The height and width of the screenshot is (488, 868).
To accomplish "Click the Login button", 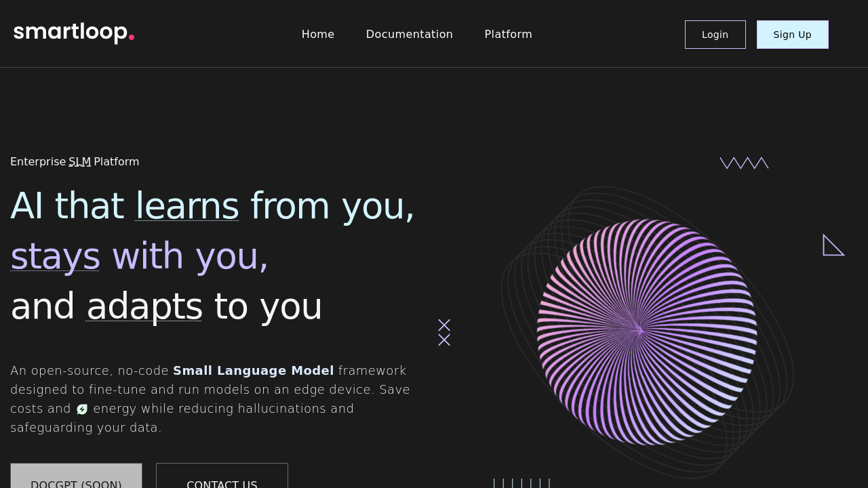I will tap(715, 34).
